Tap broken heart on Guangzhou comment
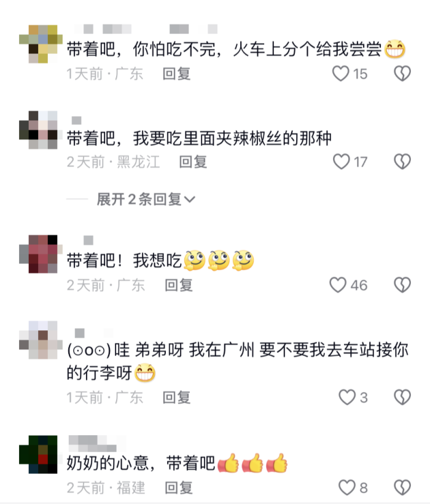This screenshot has width=430, height=504. click(402, 397)
